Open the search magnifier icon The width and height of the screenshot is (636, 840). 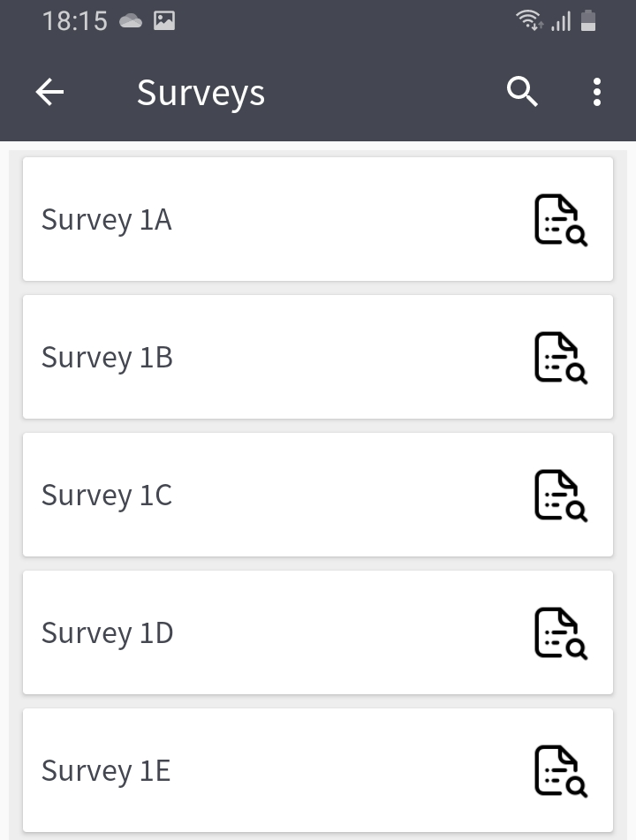pos(522,92)
